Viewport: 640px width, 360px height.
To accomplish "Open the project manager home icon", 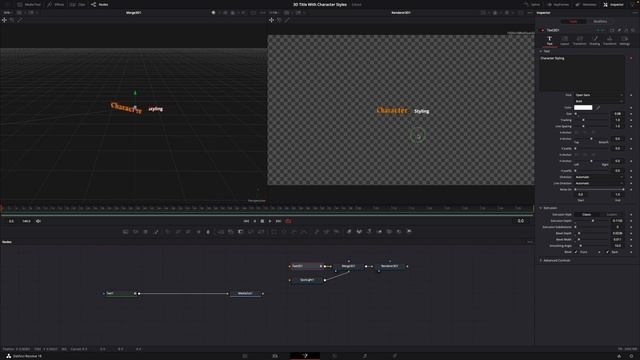I will point(619,356).
